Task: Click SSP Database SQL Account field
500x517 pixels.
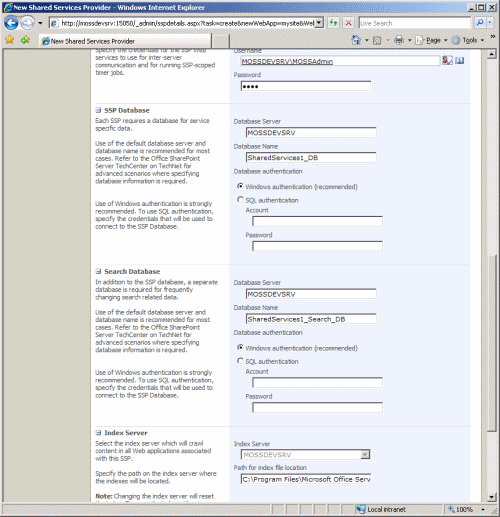Action: pos(317,221)
